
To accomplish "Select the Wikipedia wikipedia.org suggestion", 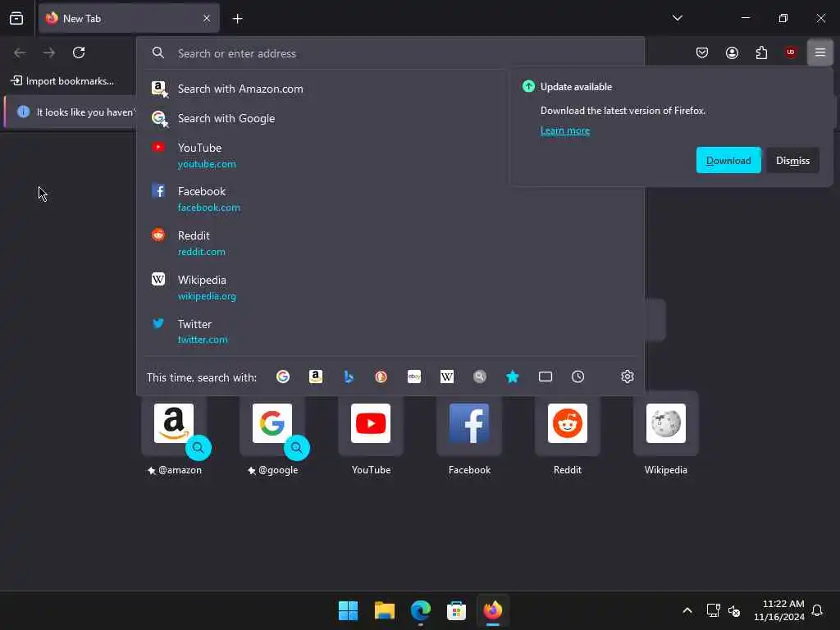I will pyautogui.click(x=390, y=288).
